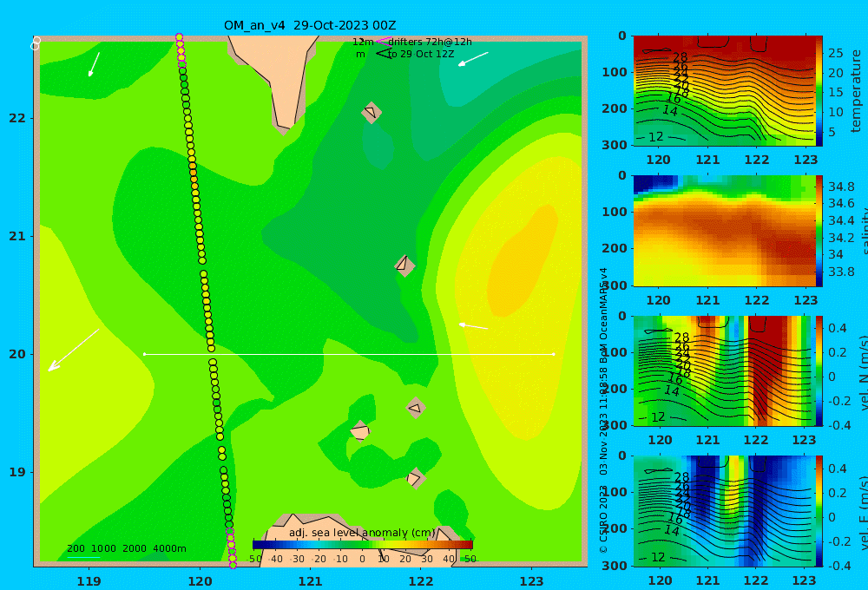Screen dimensions: 868x590
Task: Click the 'to 29 Oct 12Z' legend text
Action: (421, 55)
